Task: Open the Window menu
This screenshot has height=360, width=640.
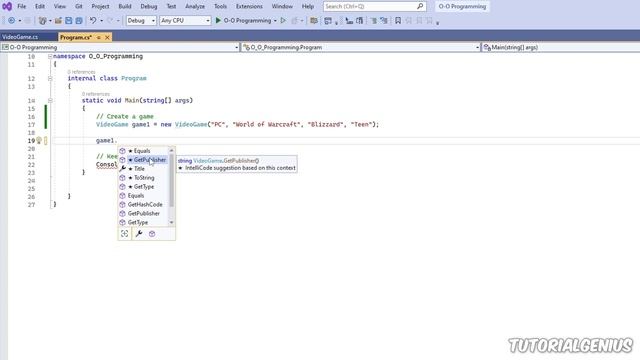Action: pyautogui.click(x=282, y=7)
